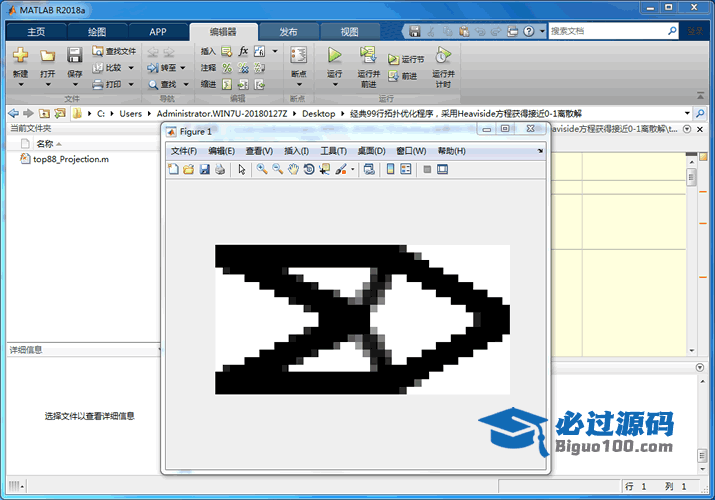This screenshot has height=500, width=715.
Task: Open Figure 1 桌面(D) menu
Action: click(371, 151)
